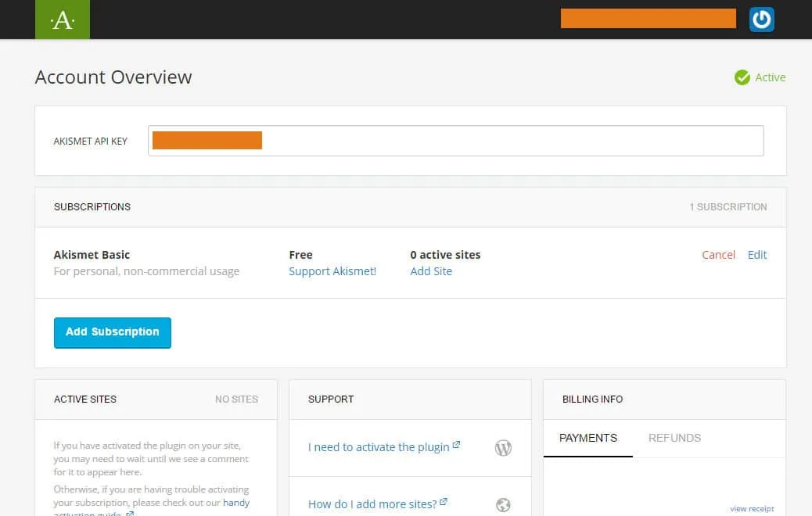The image size is (812, 516).
Task: Click the green Akismet logo
Action: (62, 19)
